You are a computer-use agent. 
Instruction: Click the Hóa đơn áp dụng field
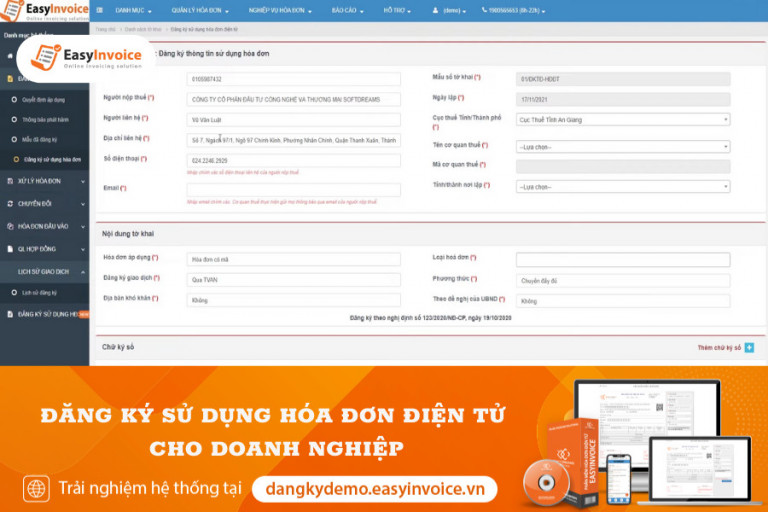293,259
